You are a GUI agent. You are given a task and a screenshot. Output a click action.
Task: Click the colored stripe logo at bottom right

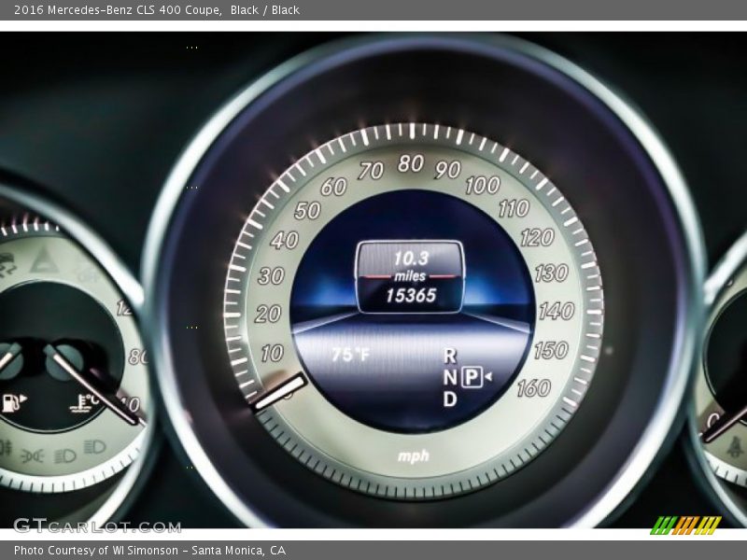[x=685, y=525]
